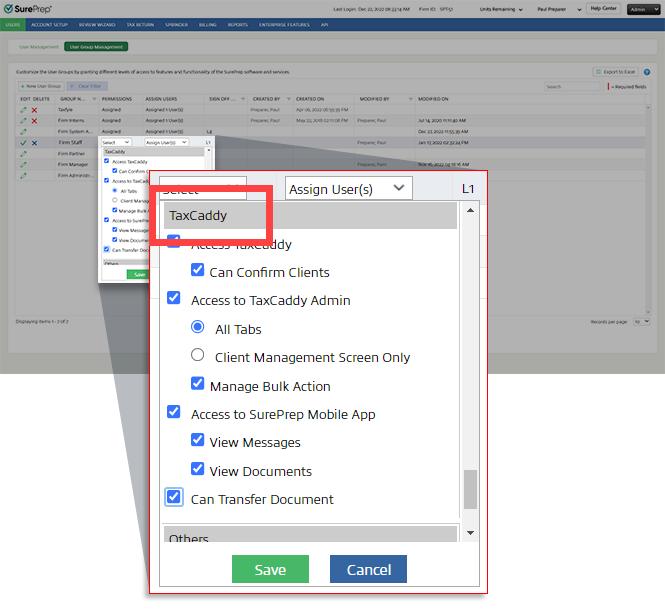Click the Export to Excel button
Viewport: 665px width, 609px height.
pyautogui.click(x=614, y=72)
